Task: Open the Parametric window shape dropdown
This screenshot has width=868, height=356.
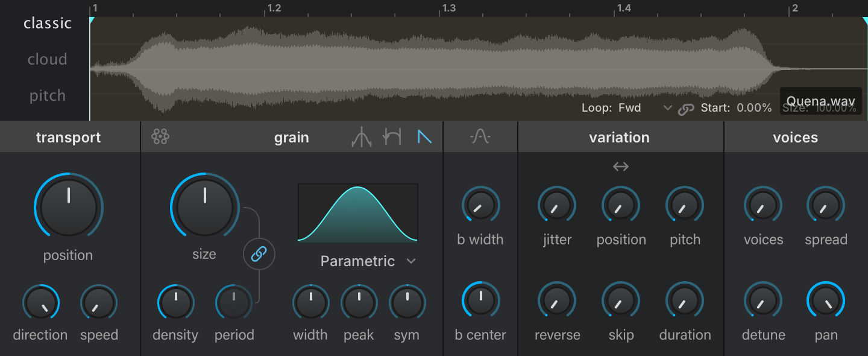Action: 368,261
